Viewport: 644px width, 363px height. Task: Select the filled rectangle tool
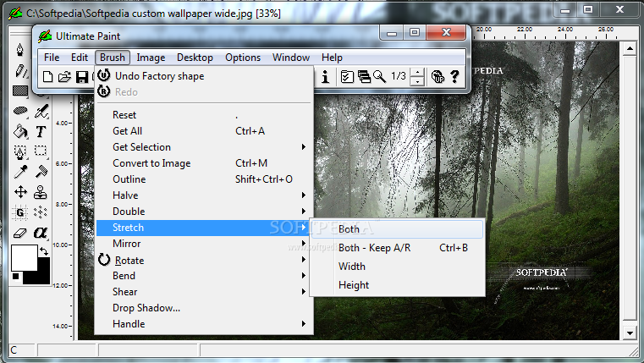tap(20, 91)
